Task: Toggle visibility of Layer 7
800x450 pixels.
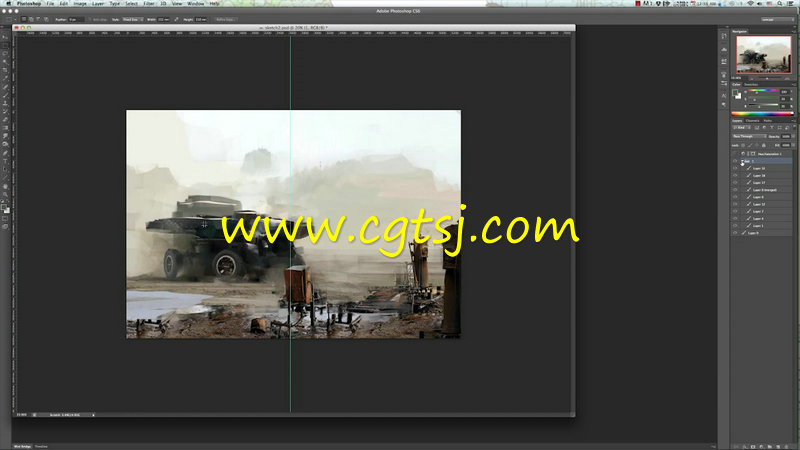Action: [735, 211]
